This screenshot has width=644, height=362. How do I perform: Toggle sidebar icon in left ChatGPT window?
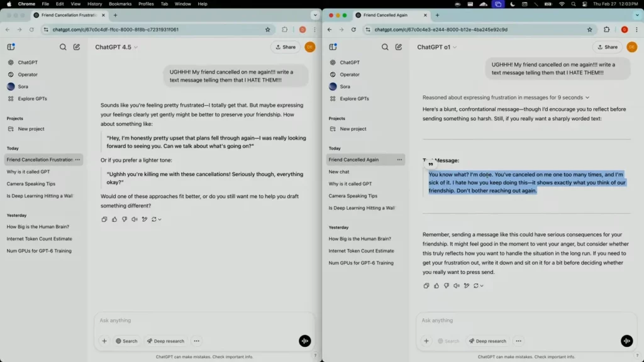(11, 47)
